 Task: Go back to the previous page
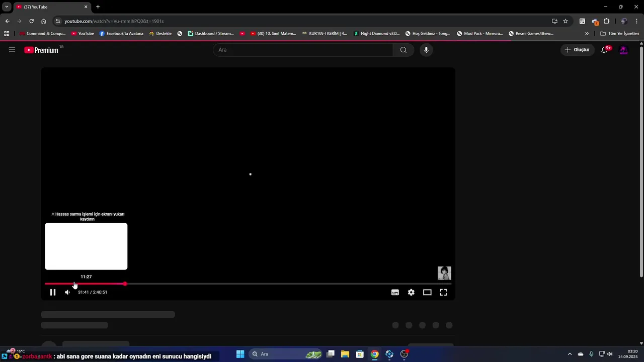tap(7, 21)
